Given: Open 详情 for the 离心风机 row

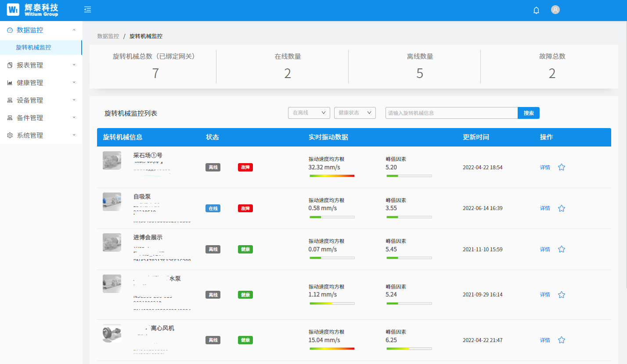Looking at the screenshot, I should pyautogui.click(x=545, y=340).
